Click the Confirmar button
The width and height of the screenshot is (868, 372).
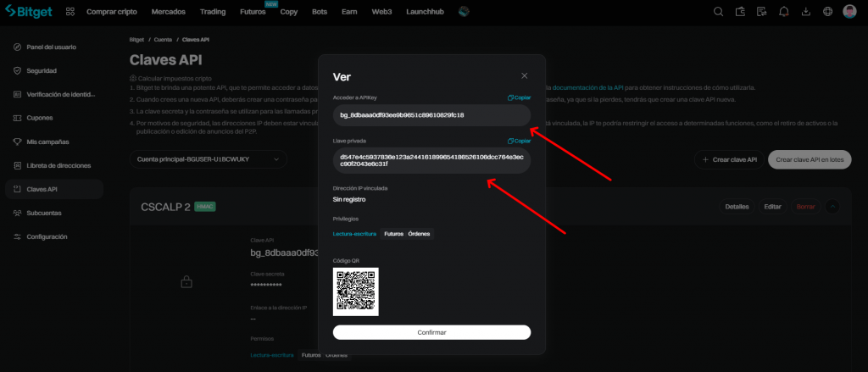point(431,332)
